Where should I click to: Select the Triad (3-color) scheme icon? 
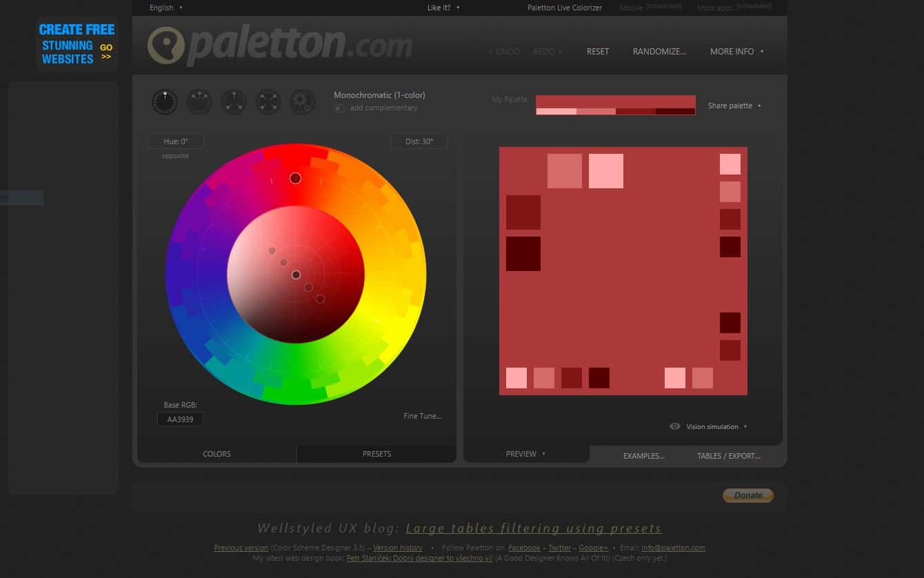tap(234, 102)
